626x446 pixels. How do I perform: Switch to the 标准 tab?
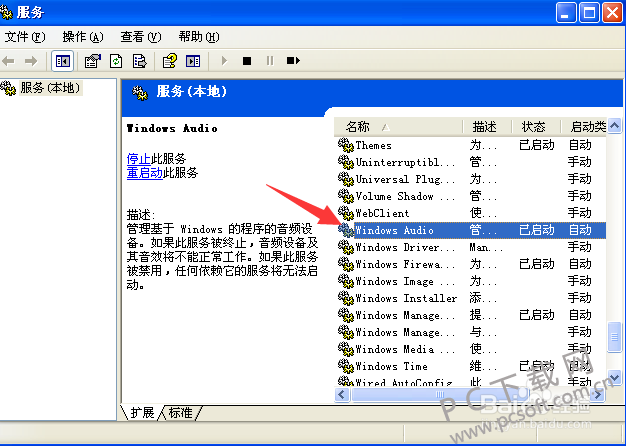(180, 412)
